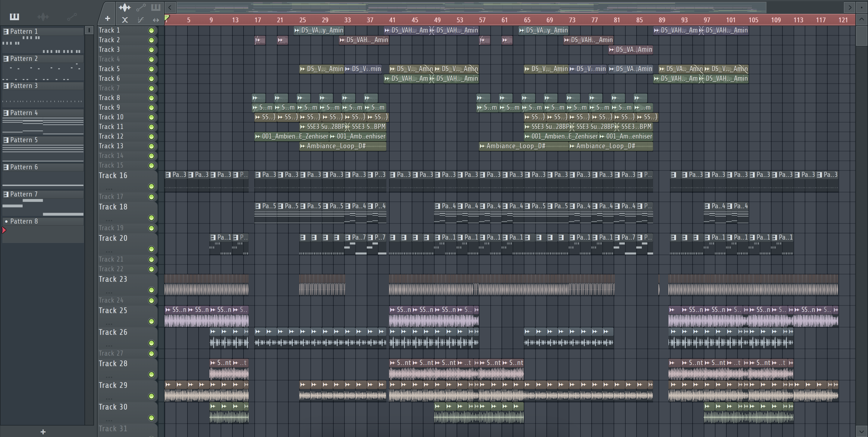Screen dimensions: 868x437
Task: Click the DS_VA..Amin clip on Track 3
Action: point(631,49)
